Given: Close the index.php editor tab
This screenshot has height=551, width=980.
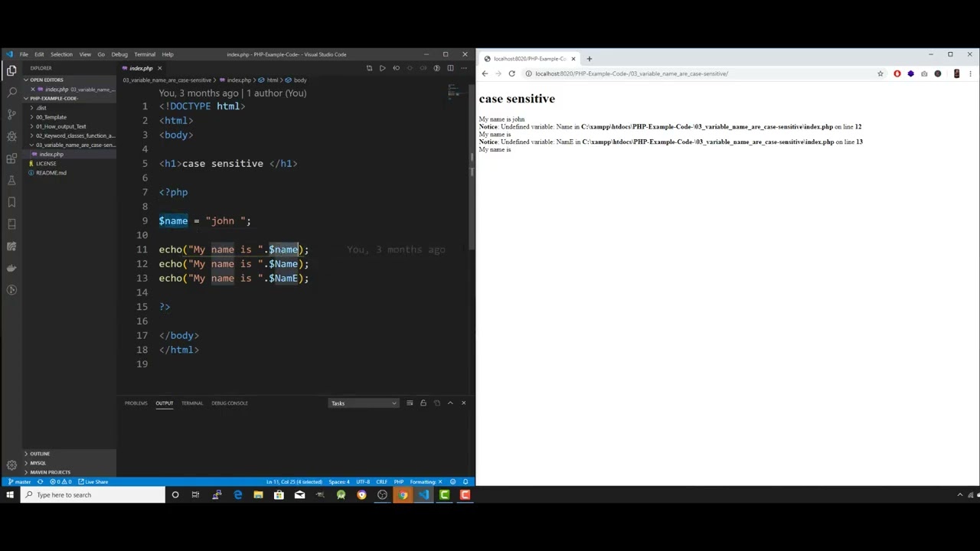Looking at the screenshot, I should [x=159, y=68].
